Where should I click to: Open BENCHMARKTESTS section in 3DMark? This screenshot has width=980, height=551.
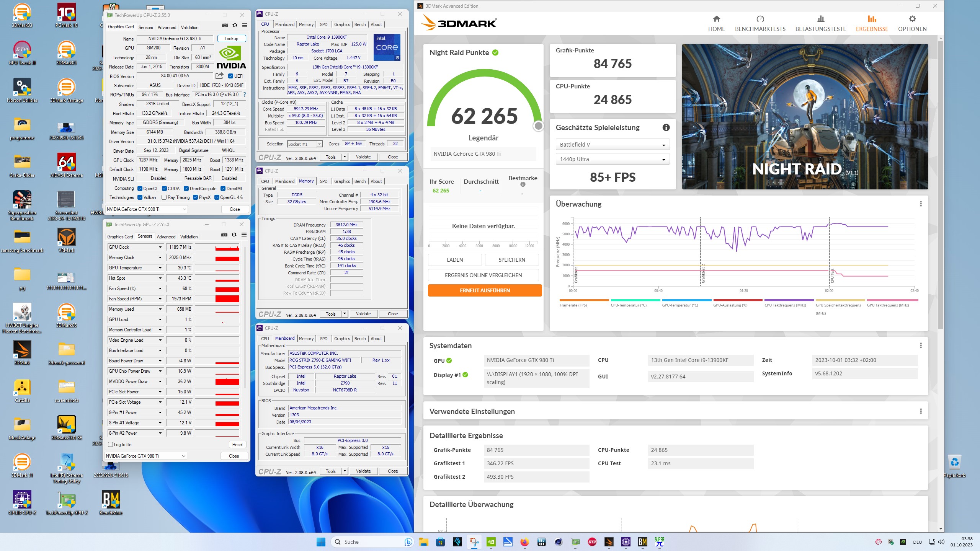pos(760,23)
